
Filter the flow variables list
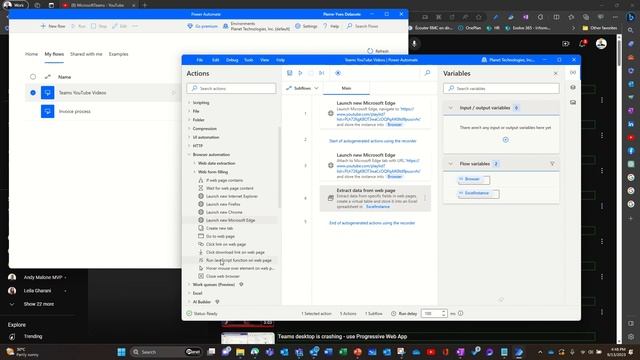[552, 164]
